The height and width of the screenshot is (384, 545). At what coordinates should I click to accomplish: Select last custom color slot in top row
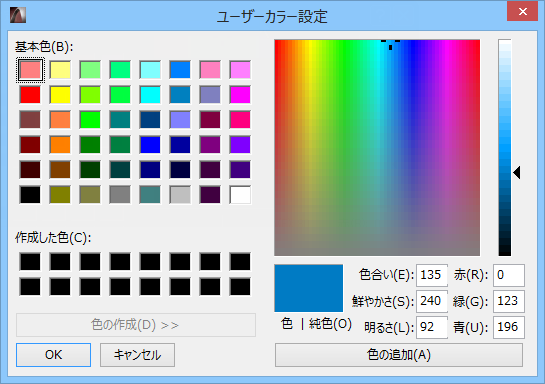click(x=240, y=262)
